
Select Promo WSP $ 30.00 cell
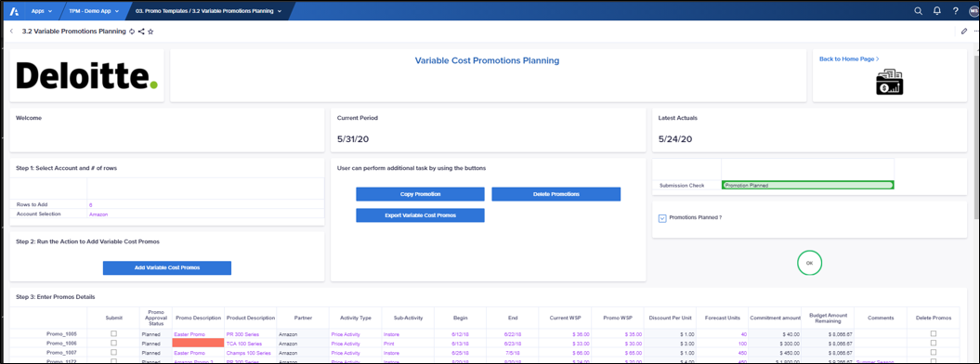[618, 344]
